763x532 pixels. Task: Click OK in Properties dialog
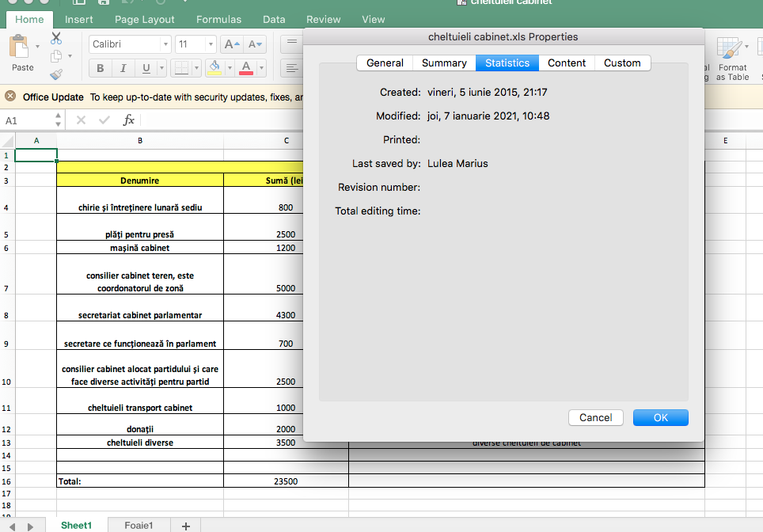point(661,418)
